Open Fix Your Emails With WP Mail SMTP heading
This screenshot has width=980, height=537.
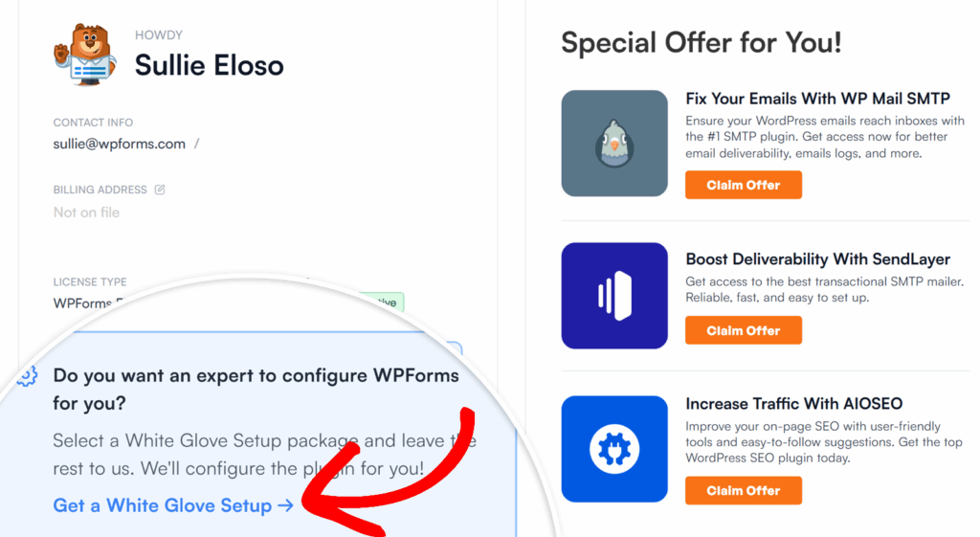pos(817,99)
